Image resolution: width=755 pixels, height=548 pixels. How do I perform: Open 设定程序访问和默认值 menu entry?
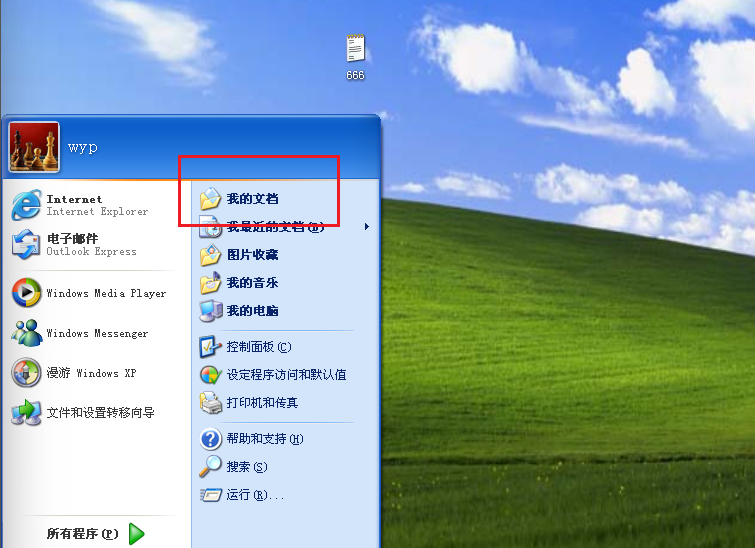click(x=283, y=375)
